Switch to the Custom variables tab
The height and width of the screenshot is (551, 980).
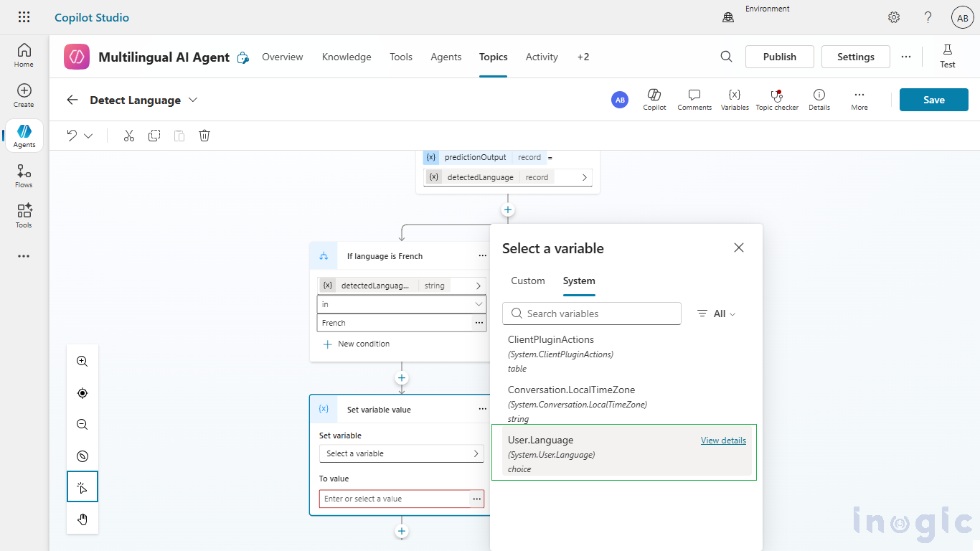(x=528, y=281)
